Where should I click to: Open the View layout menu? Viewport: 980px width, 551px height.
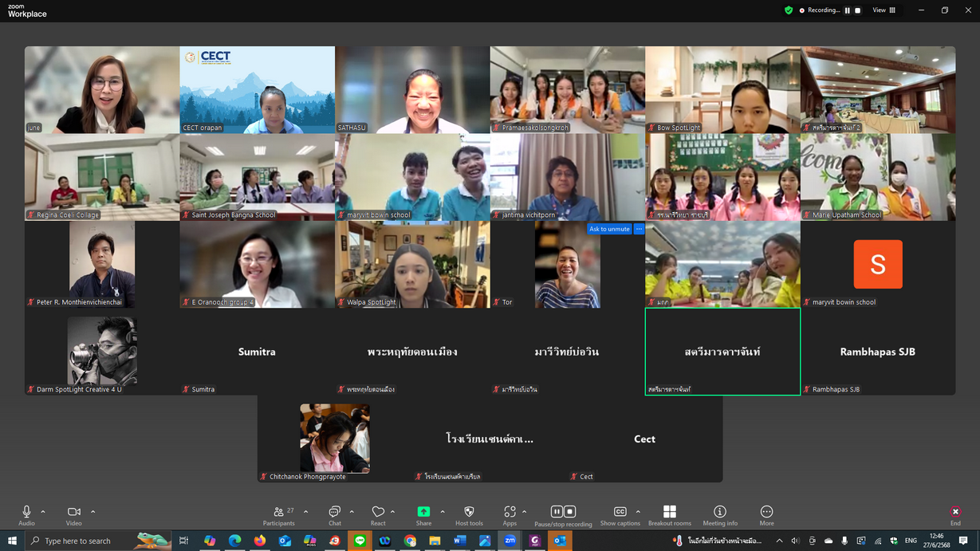pyautogui.click(x=884, y=10)
